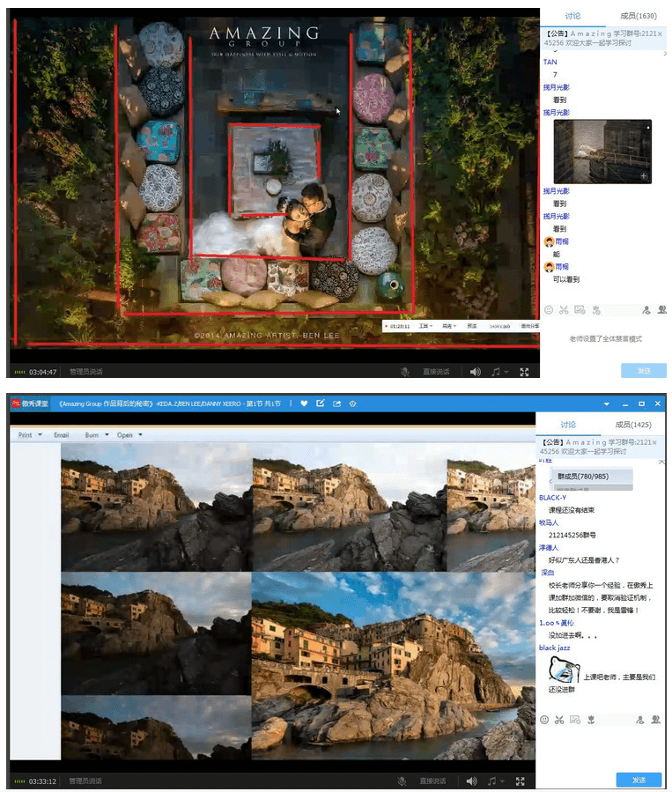The image size is (672, 792).
Task: Click the large bright coastal village photo
Action: 394,666
